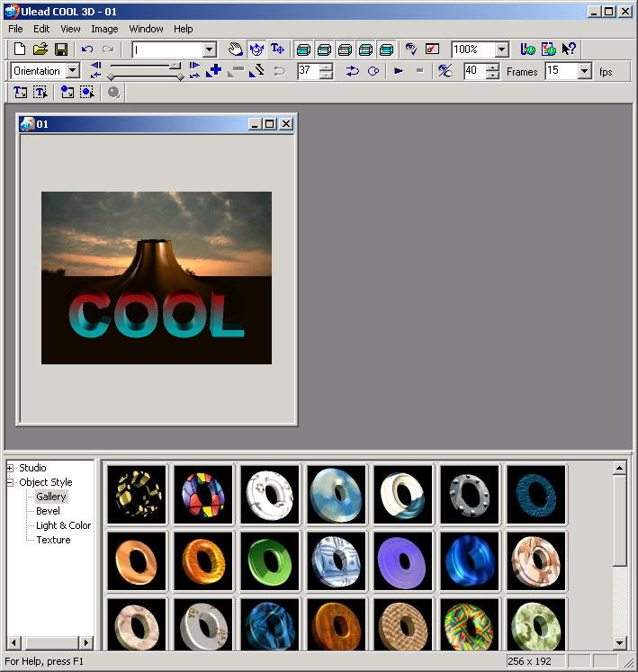Open the Window menu
This screenshot has height=672, width=638.
coord(146,29)
